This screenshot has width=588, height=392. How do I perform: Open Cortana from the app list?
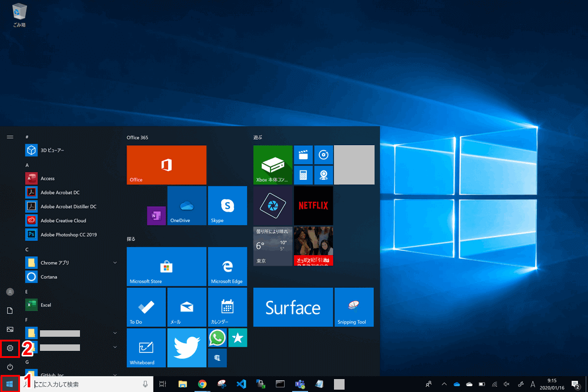pyautogui.click(x=71, y=277)
